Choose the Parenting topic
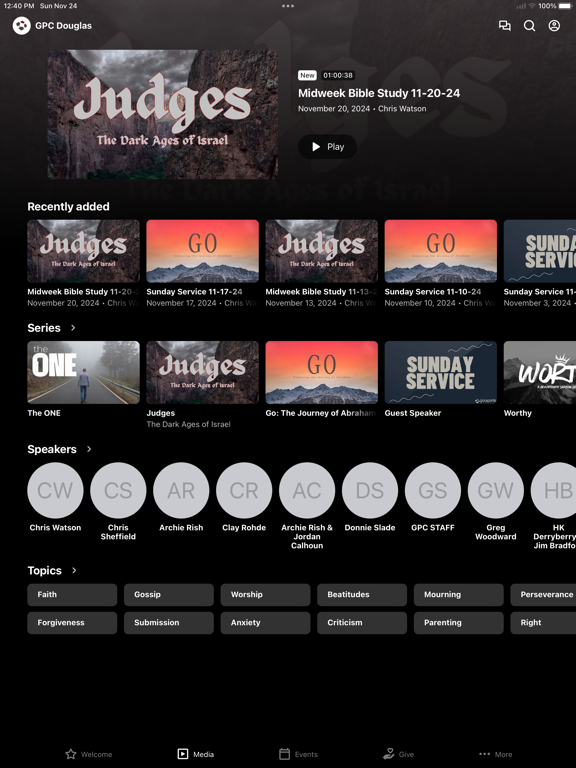 pos(458,623)
